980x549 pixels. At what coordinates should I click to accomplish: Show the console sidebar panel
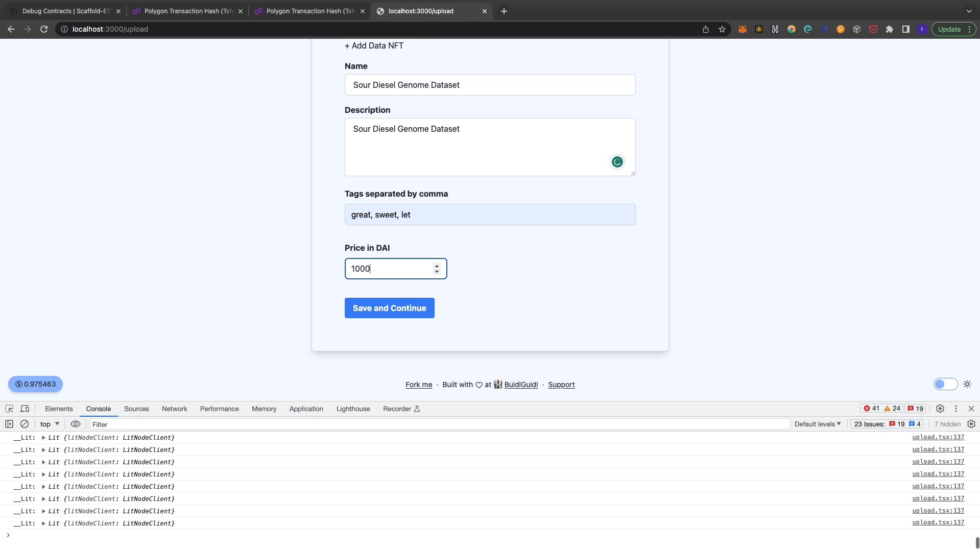pyautogui.click(x=9, y=424)
